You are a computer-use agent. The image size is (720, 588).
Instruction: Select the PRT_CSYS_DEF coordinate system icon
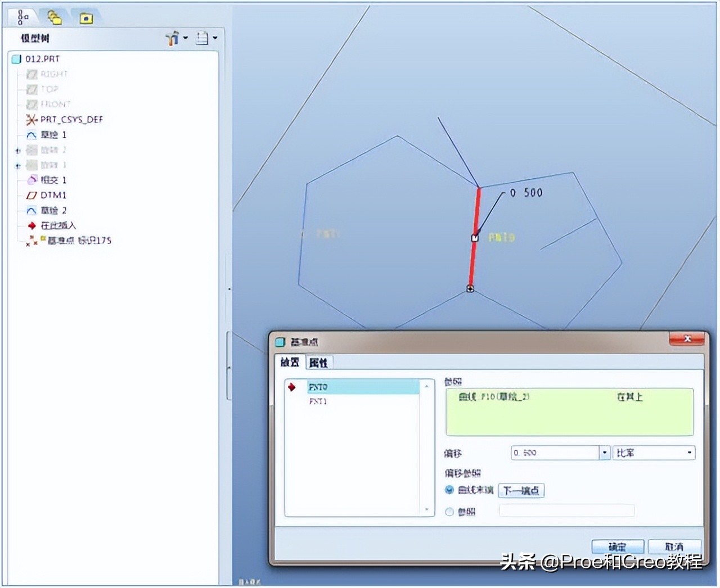click(x=31, y=119)
